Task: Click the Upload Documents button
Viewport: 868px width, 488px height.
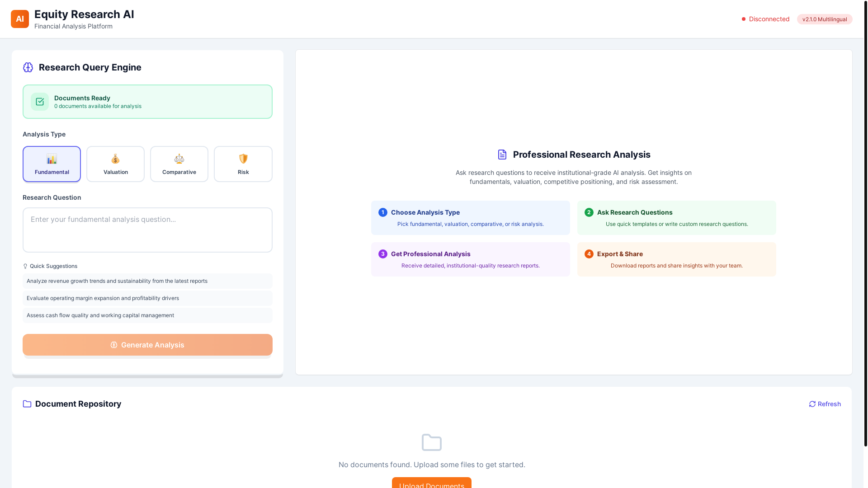Action: point(432,483)
